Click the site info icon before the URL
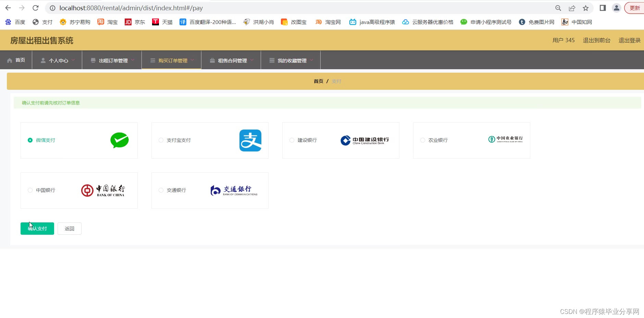 coord(52,8)
